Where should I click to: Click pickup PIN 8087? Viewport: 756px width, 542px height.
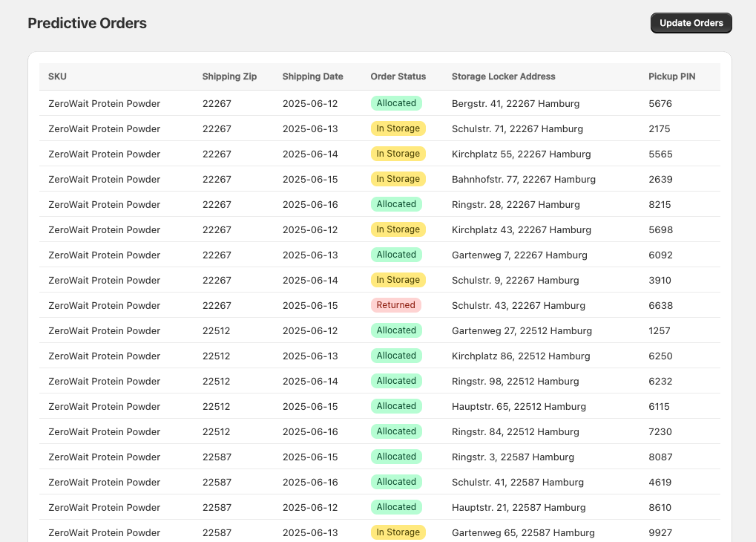[660, 457]
